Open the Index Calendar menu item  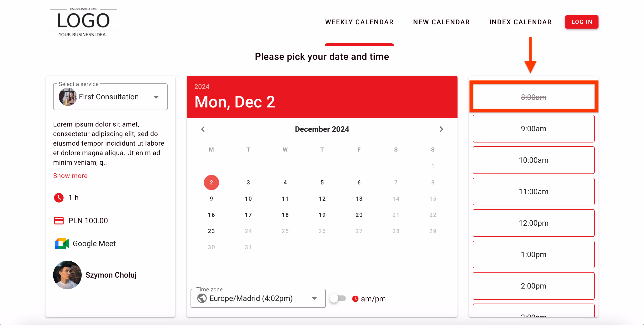520,22
